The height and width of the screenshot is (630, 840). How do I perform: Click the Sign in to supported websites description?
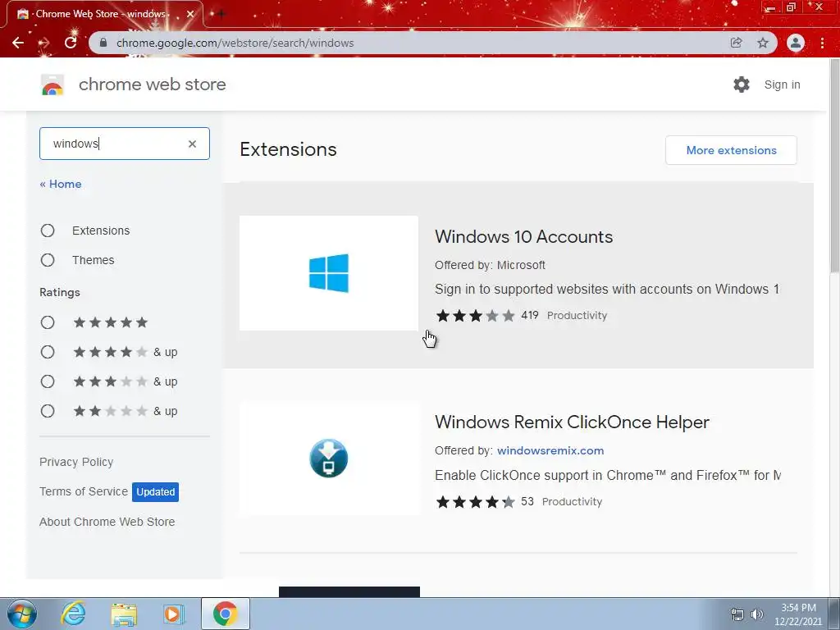pyautogui.click(x=606, y=290)
